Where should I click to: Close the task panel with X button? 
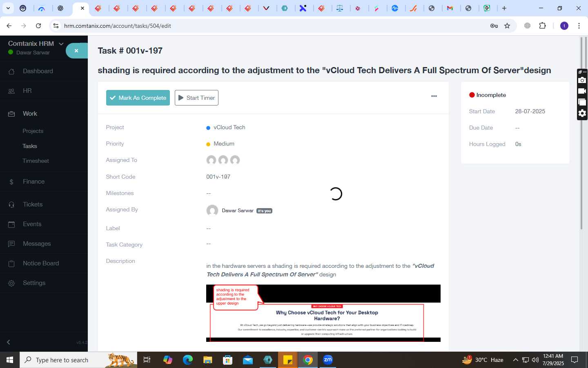(76, 51)
